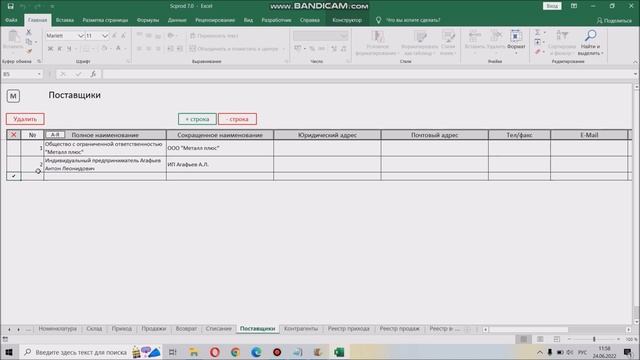The width and height of the screenshot is (640, 360).
Task: Toggle the checkmark in row three
Action: click(x=13, y=176)
